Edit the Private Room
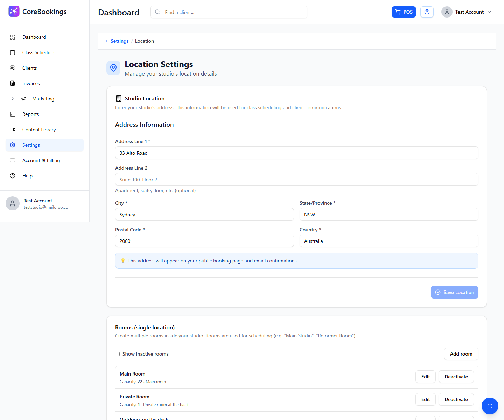Screen dimensions: 504x420 coord(426,399)
